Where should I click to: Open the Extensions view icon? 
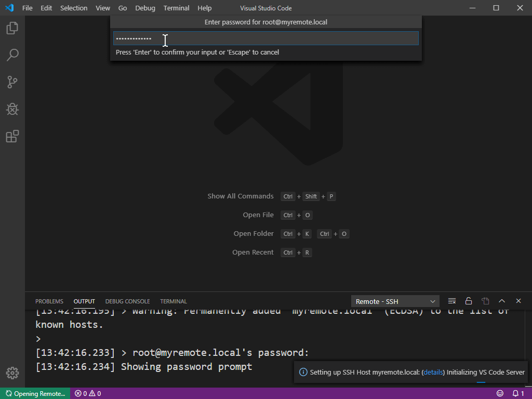(12, 136)
